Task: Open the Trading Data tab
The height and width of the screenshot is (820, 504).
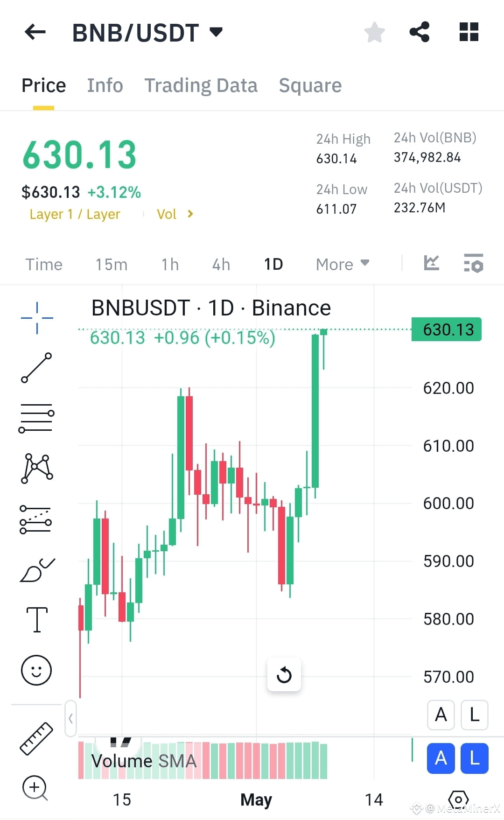Action: click(x=201, y=85)
